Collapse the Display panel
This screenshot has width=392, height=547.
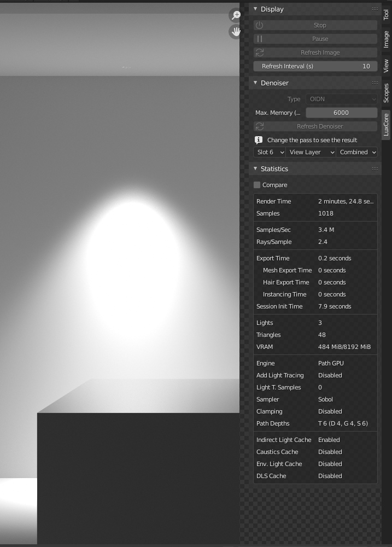click(255, 9)
